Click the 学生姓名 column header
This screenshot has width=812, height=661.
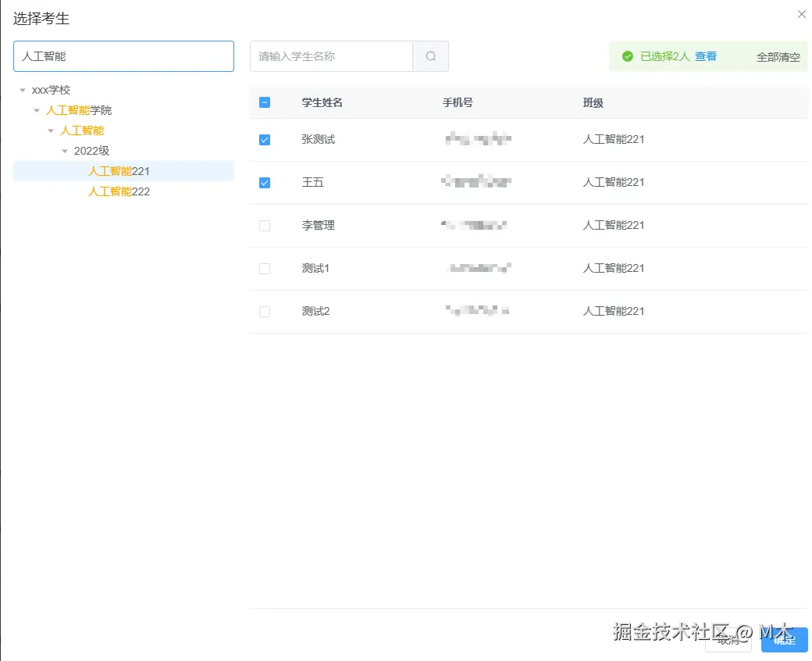(322, 102)
